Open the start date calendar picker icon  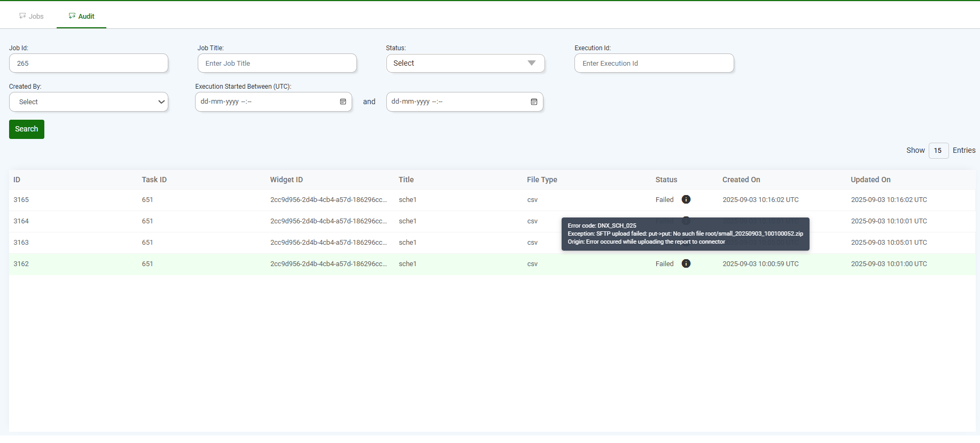(343, 102)
